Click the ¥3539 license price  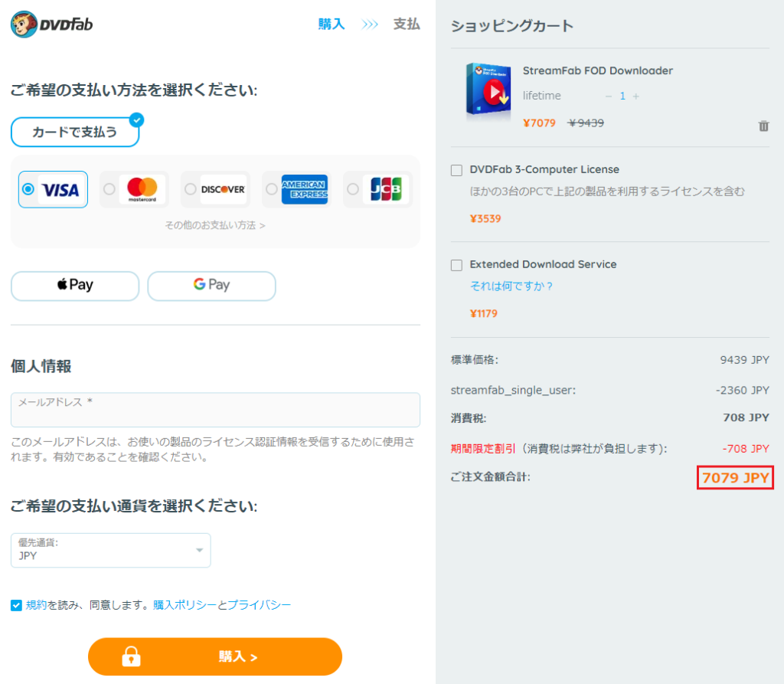tap(485, 218)
